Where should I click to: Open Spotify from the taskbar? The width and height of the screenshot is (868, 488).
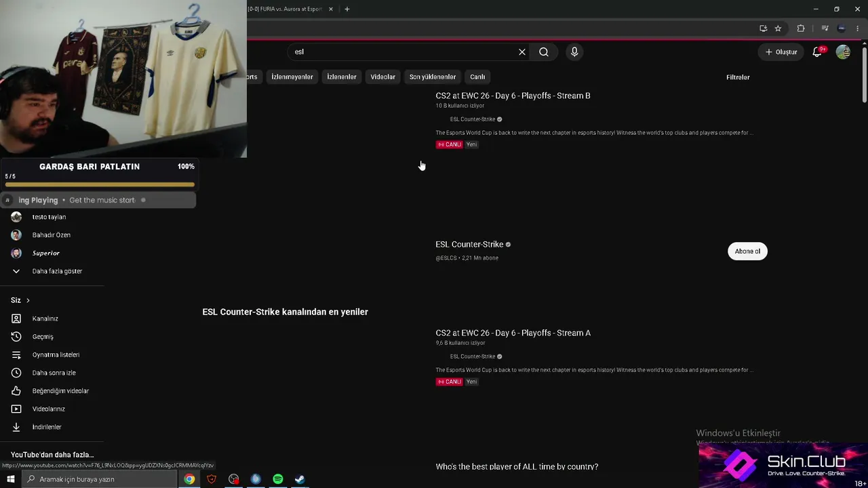(278, 479)
